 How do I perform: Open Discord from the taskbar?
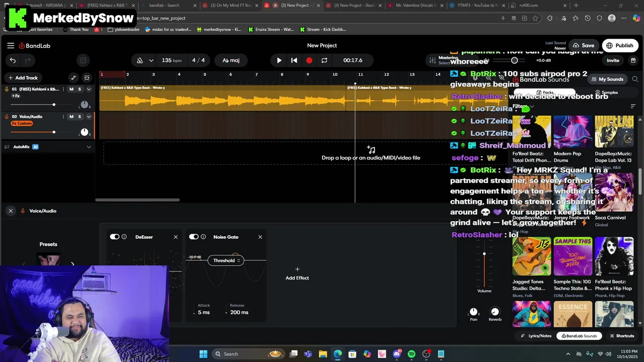click(397, 354)
